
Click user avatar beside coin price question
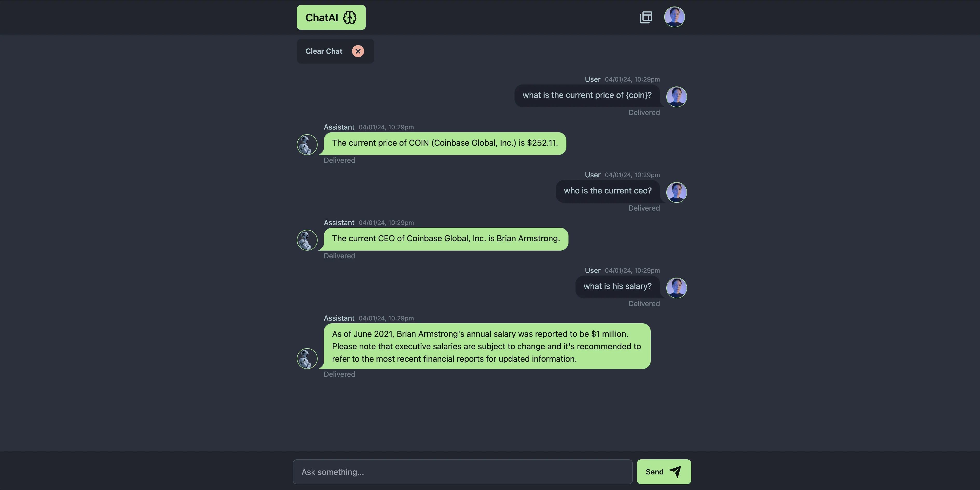click(x=676, y=97)
